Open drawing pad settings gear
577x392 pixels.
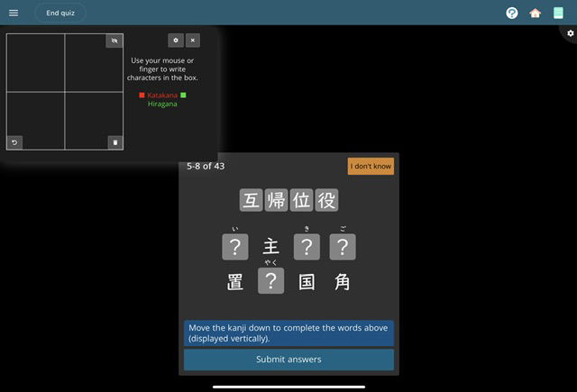pyautogui.click(x=175, y=41)
